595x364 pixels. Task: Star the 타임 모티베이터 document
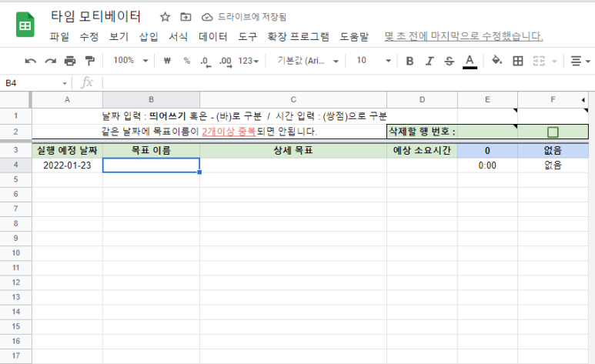[x=165, y=17]
